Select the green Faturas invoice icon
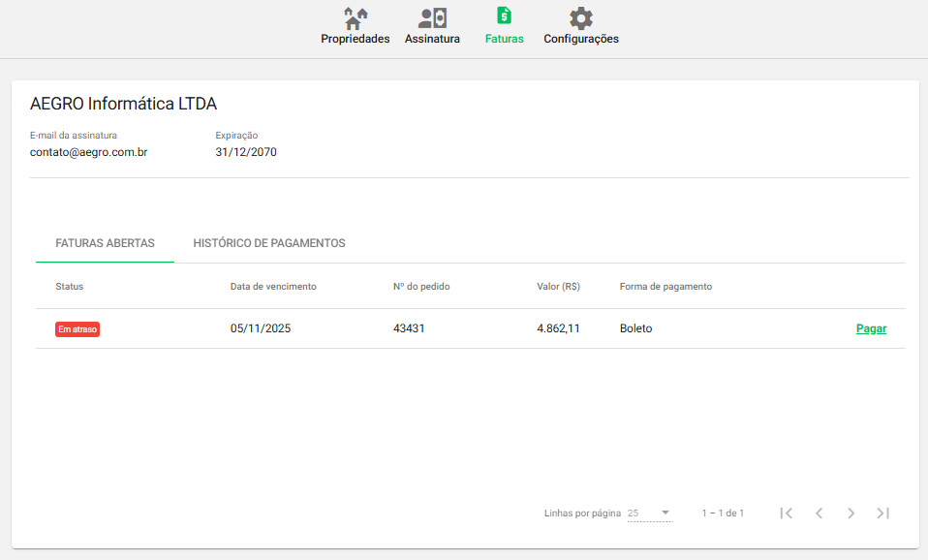Viewport: 928px width, 560px height. click(x=504, y=16)
